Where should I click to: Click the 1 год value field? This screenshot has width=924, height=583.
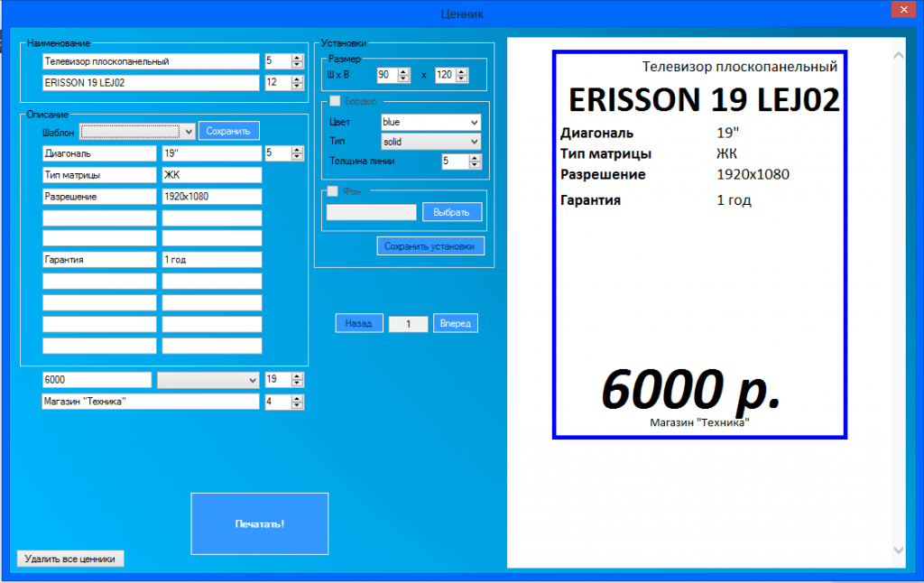pyautogui.click(x=212, y=259)
